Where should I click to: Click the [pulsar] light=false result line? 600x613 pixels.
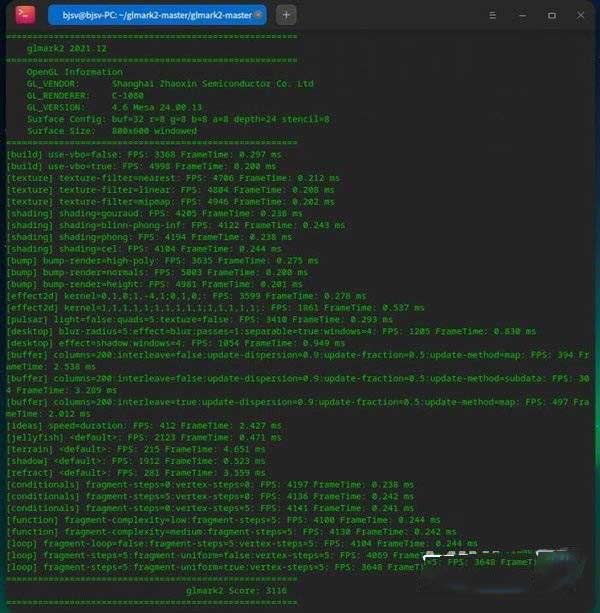[x=200, y=319]
